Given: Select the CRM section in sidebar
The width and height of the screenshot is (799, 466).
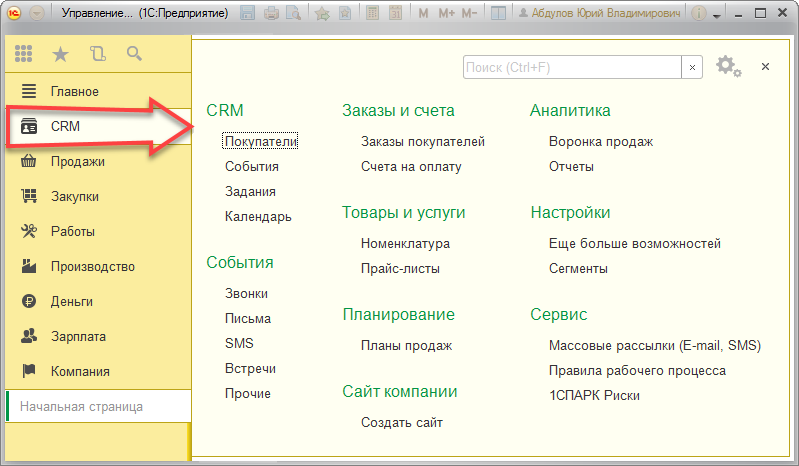Looking at the screenshot, I should (x=98, y=126).
